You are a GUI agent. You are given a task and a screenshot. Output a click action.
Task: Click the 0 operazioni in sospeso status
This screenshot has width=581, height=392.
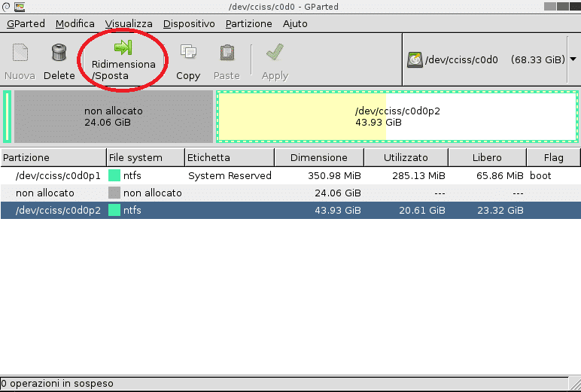[x=57, y=384]
